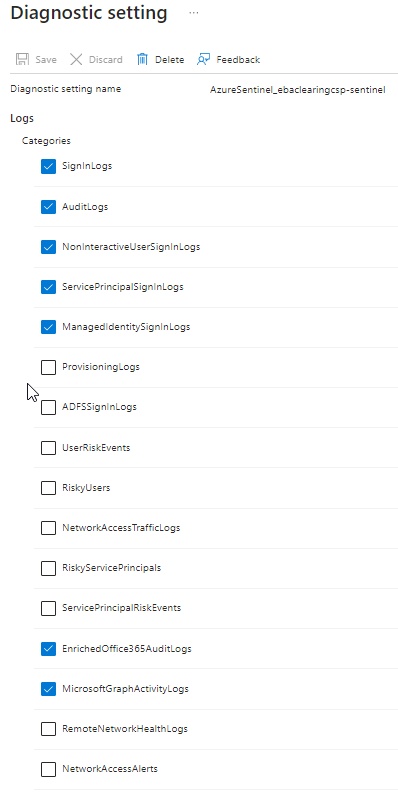Screen dimensions: 398x794
Task: Tick the NetworkAccessAlerts checkbox
Action: click(x=48, y=769)
